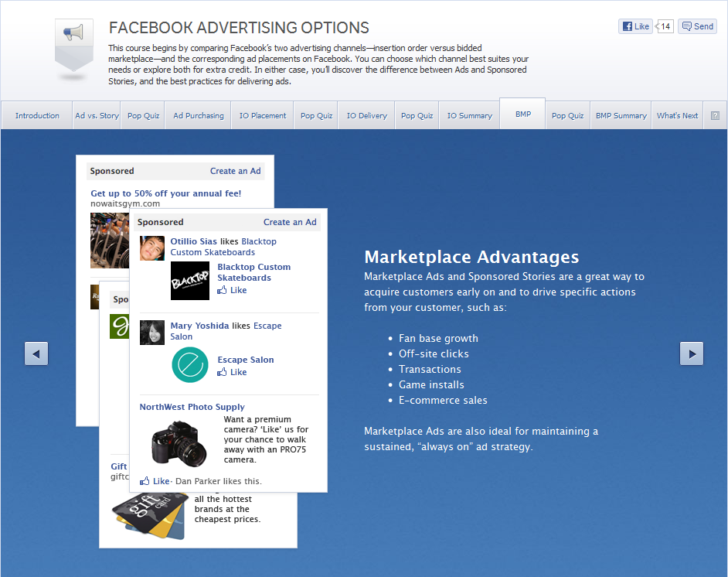The width and height of the screenshot is (728, 577).
Task: Click the Facebook Like button
Action: click(x=635, y=26)
